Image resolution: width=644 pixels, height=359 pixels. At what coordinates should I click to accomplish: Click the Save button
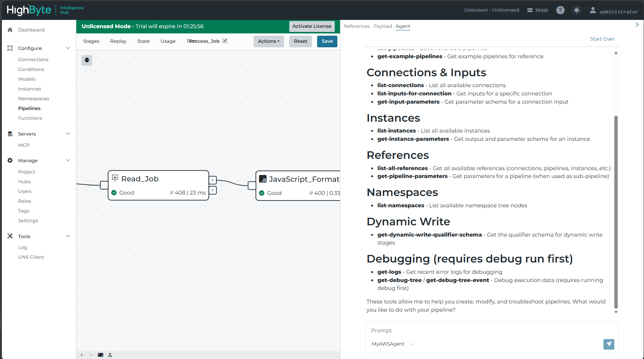pyautogui.click(x=327, y=41)
